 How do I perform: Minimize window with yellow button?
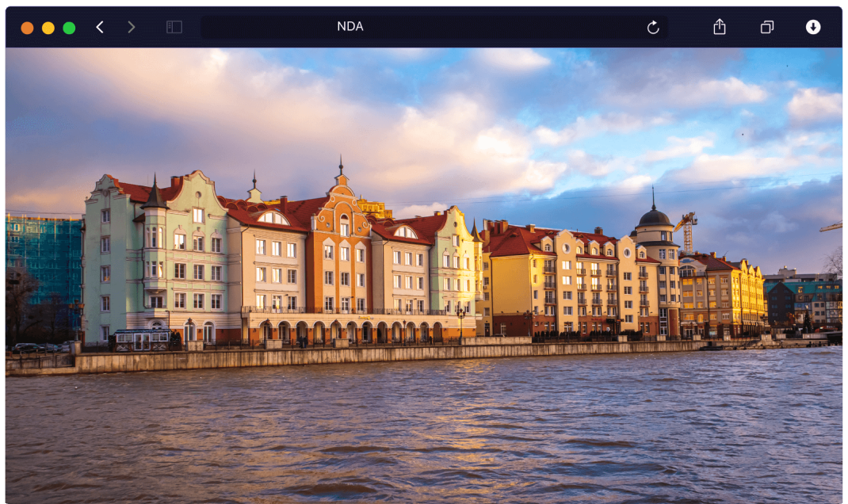pyautogui.click(x=48, y=28)
